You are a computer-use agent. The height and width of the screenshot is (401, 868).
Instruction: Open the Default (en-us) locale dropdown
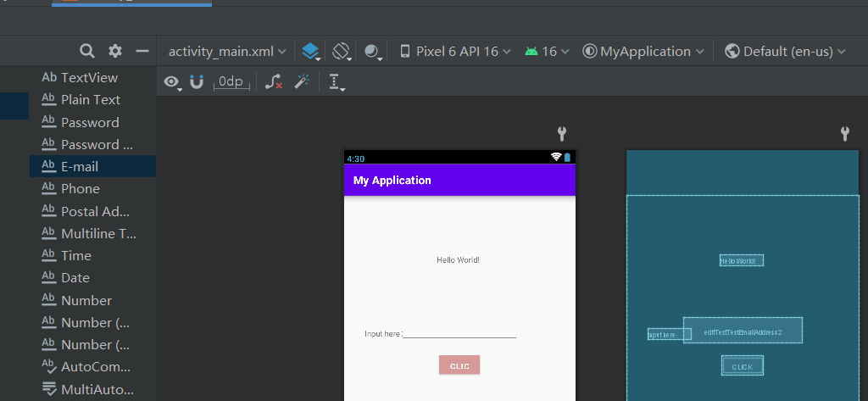786,52
